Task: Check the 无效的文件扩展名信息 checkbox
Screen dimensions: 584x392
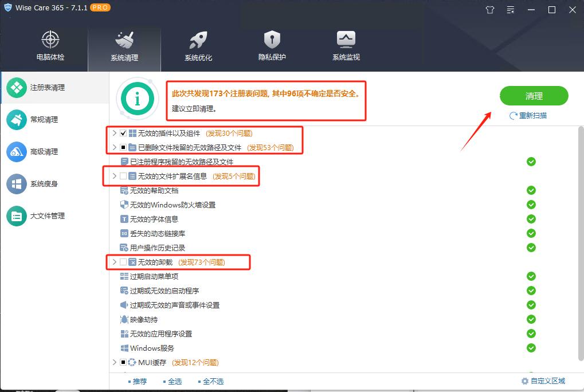Action: (123, 176)
